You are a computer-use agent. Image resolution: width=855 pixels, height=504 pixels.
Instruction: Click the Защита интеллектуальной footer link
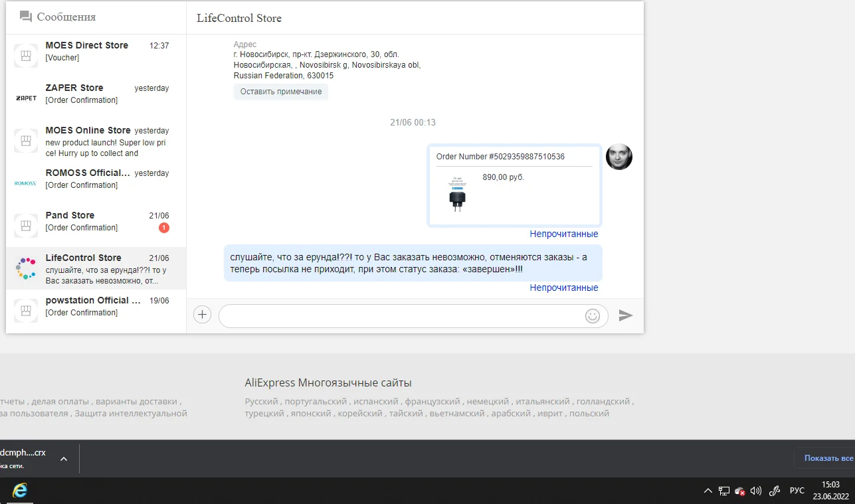click(x=131, y=414)
